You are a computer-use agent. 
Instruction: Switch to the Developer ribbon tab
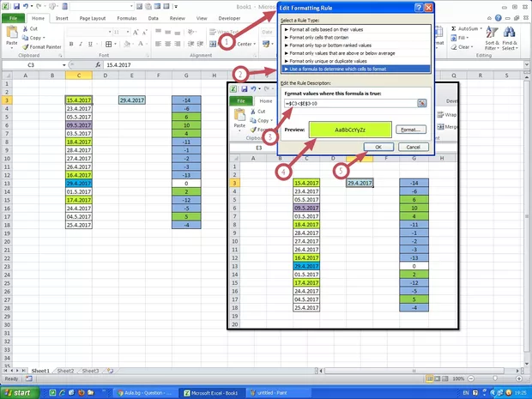point(229,18)
